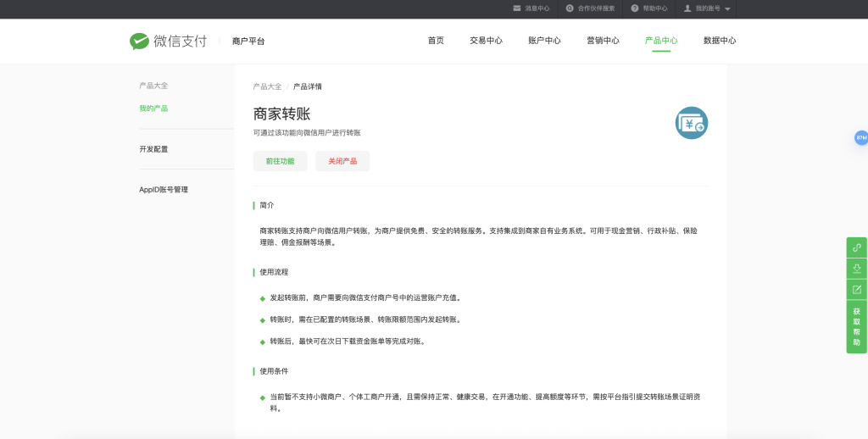This screenshot has width=868, height=439.
Task: Click the 商家转账 product icon
Action: pyautogui.click(x=692, y=123)
